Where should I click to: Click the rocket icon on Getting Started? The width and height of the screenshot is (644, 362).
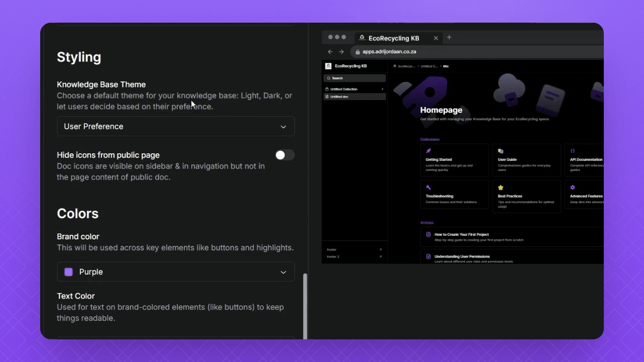(428, 151)
